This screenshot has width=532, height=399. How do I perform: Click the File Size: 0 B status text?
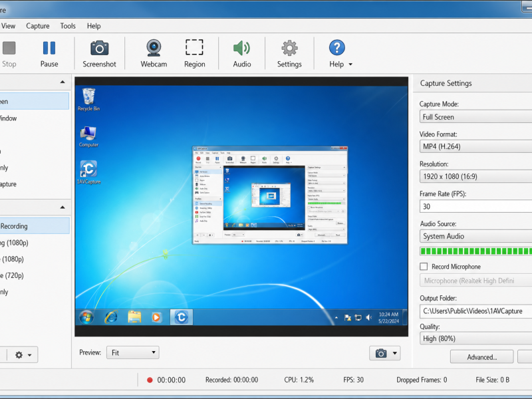click(492, 380)
